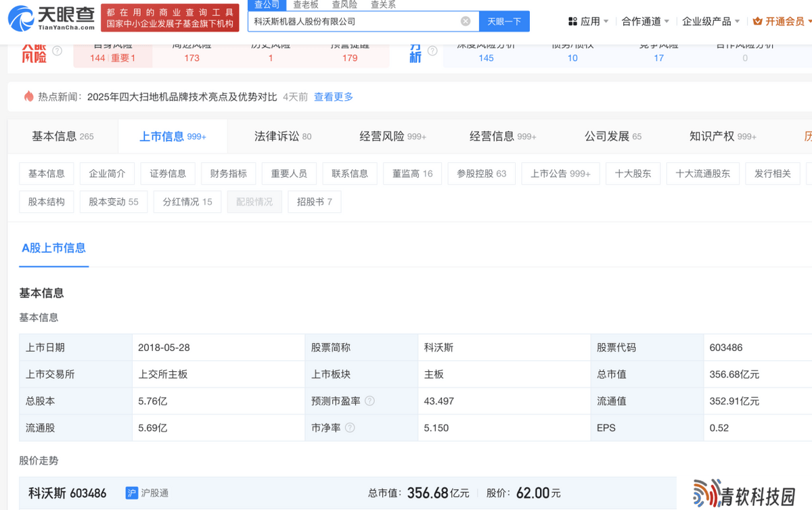
Task: Click the 沪 沪股通 badge icon
Action: 132,493
